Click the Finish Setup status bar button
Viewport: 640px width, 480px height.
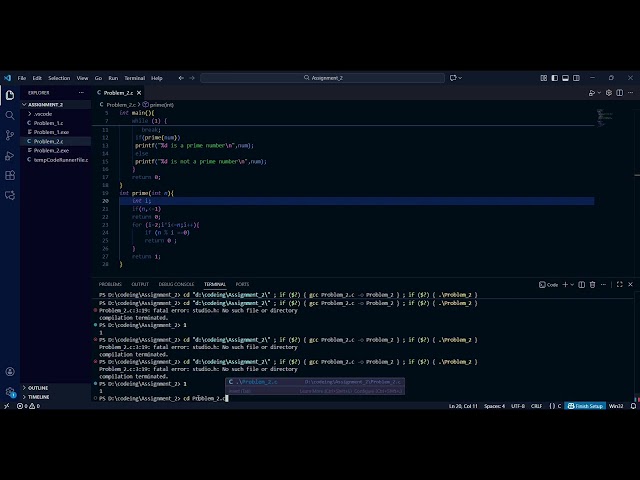pos(585,406)
